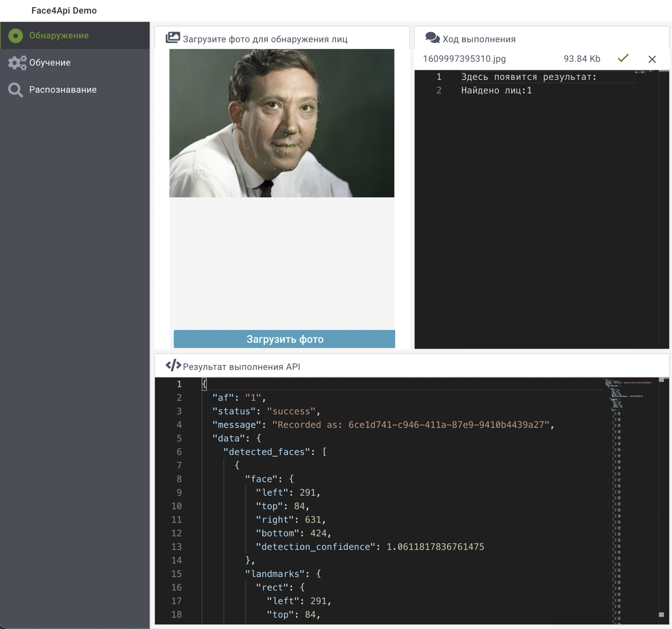The height and width of the screenshot is (629, 672).
Task: Click the Здесь появится результат line
Action: 529,77
